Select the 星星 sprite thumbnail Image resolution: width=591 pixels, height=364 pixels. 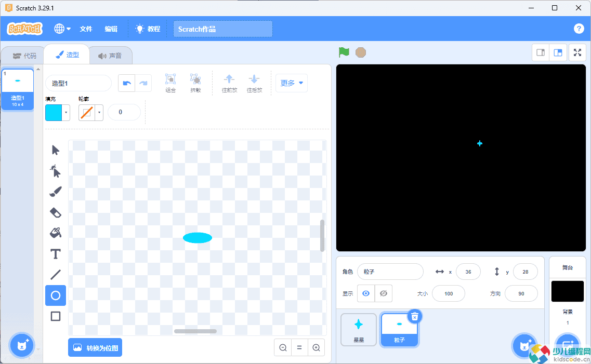tap(359, 329)
